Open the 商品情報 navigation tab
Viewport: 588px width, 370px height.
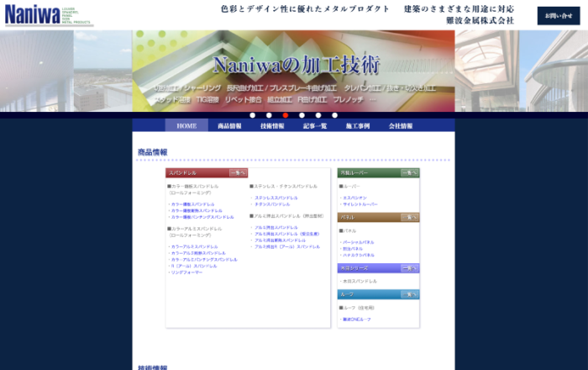[x=229, y=125]
